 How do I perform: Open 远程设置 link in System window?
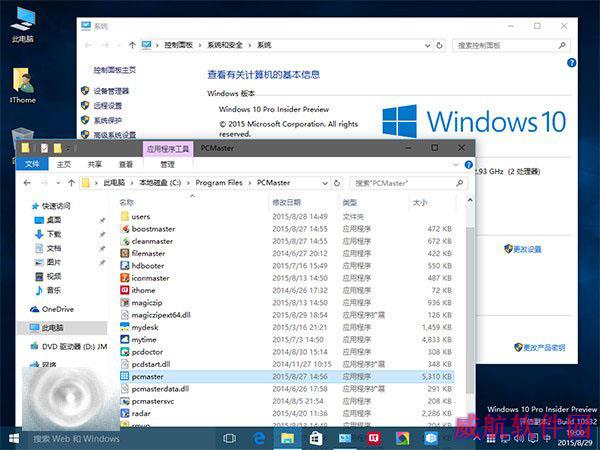108,106
